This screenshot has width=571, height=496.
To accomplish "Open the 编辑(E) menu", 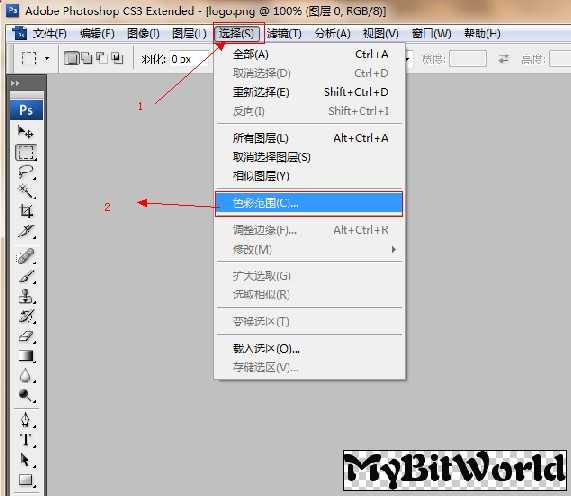I will (97, 34).
